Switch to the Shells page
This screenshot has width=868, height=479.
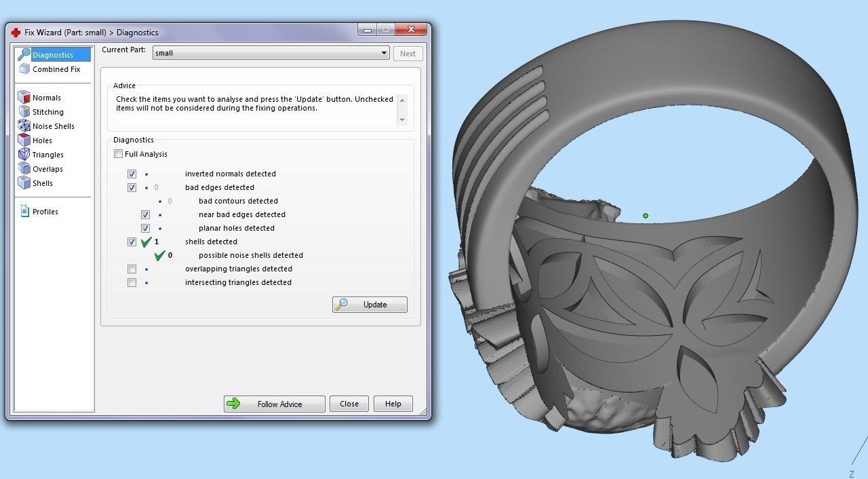(x=43, y=183)
